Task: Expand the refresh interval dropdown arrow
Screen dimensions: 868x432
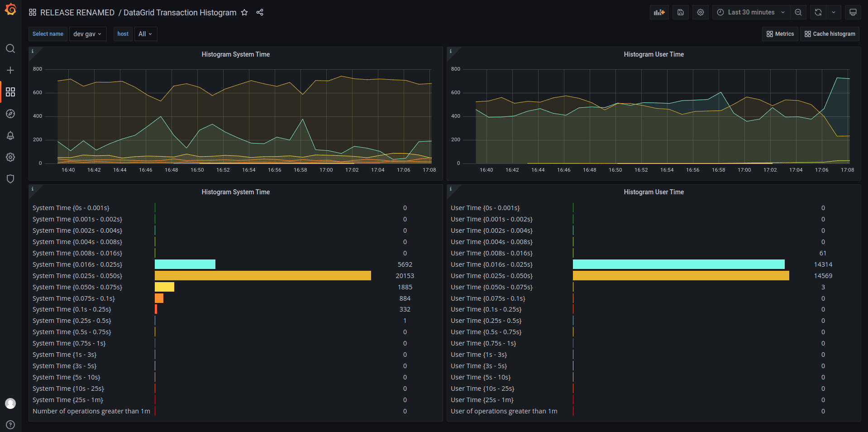Action: coord(833,12)
